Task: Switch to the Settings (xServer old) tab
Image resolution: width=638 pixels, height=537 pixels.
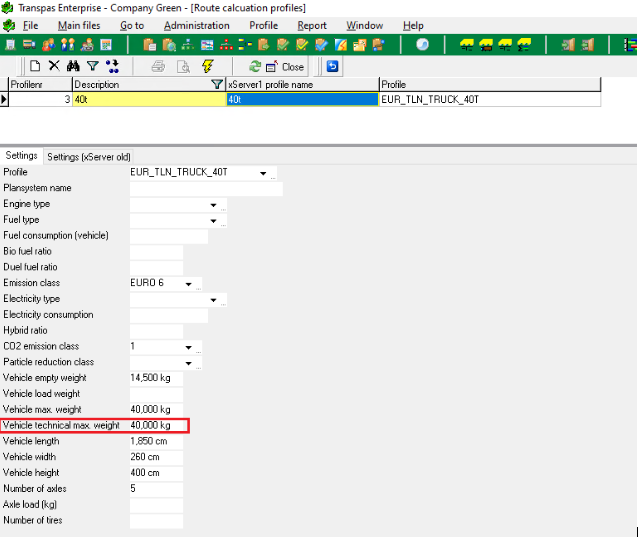Action: [88, 157]
